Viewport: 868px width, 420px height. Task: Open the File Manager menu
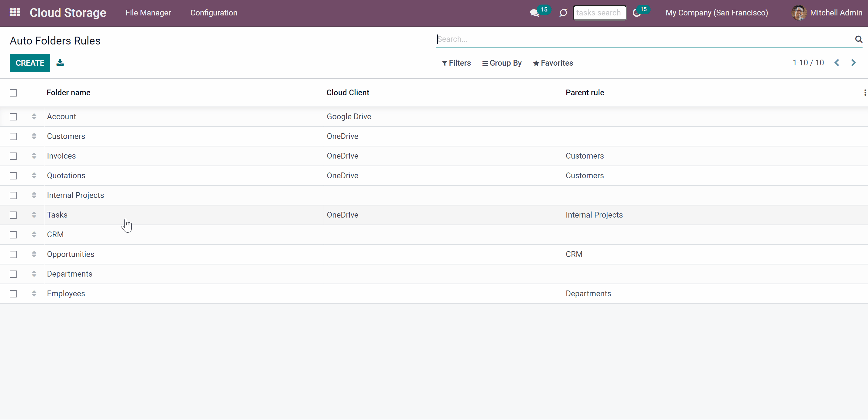(x=148, y=13)
